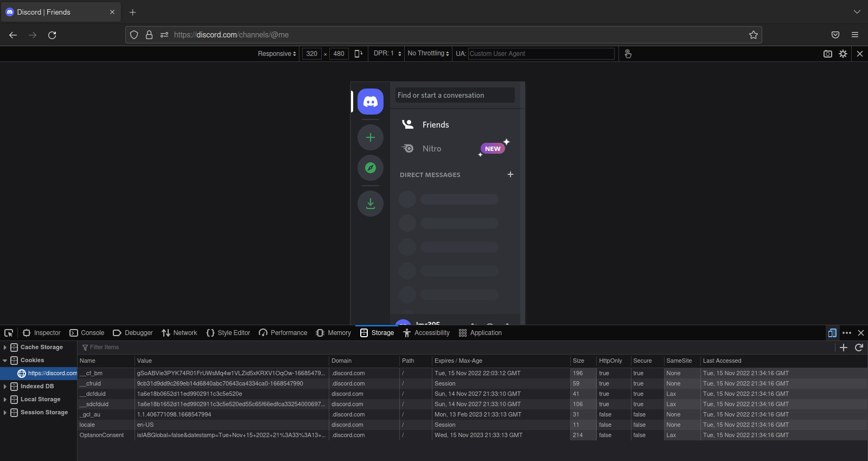Switch to the Network tab
The image size is (868, 461).
tap(180, 333)
